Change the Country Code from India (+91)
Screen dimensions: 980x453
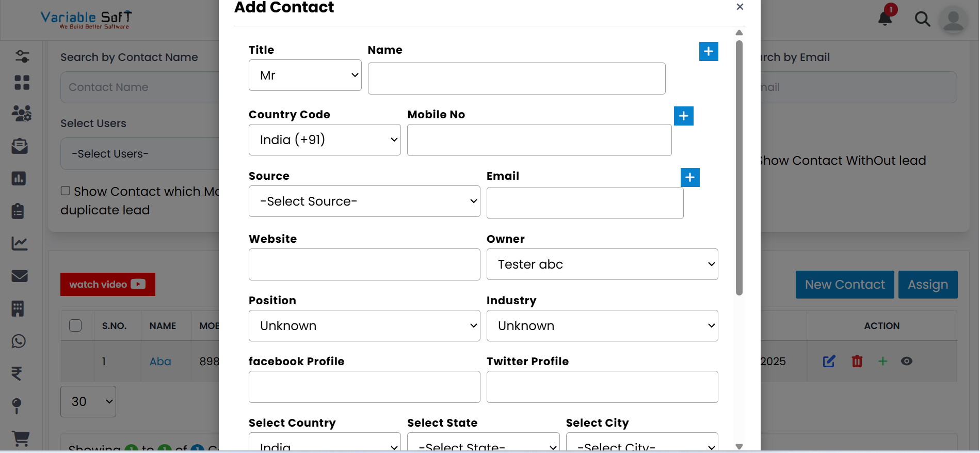pyautogui.click(x=324, y=139)
